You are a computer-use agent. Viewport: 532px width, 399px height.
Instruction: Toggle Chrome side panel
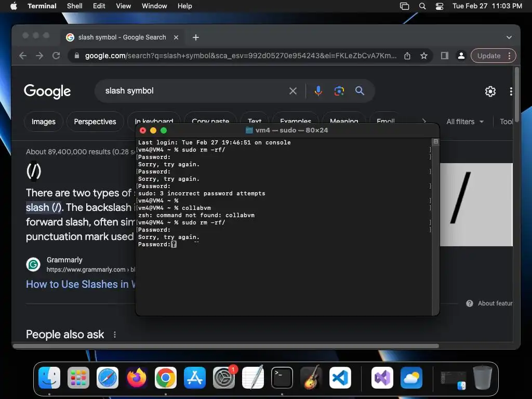click(445, 56)
